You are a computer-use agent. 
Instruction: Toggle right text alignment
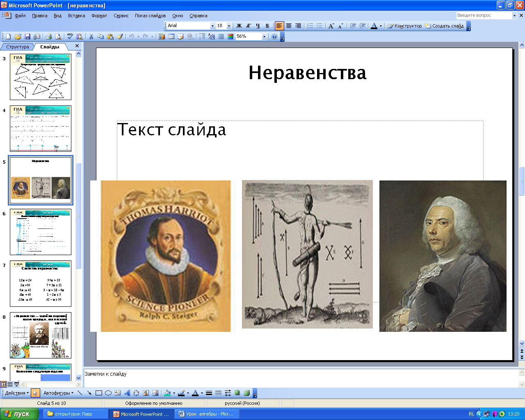298,26
